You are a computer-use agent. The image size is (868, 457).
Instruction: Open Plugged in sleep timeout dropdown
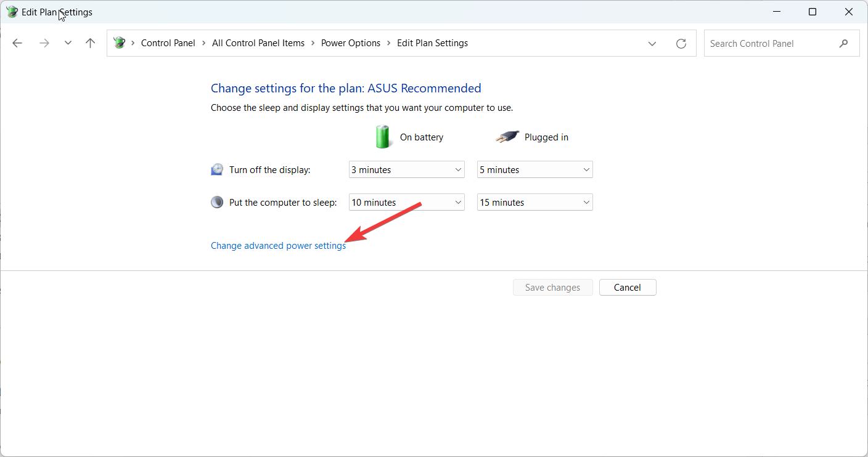(535, 202)
